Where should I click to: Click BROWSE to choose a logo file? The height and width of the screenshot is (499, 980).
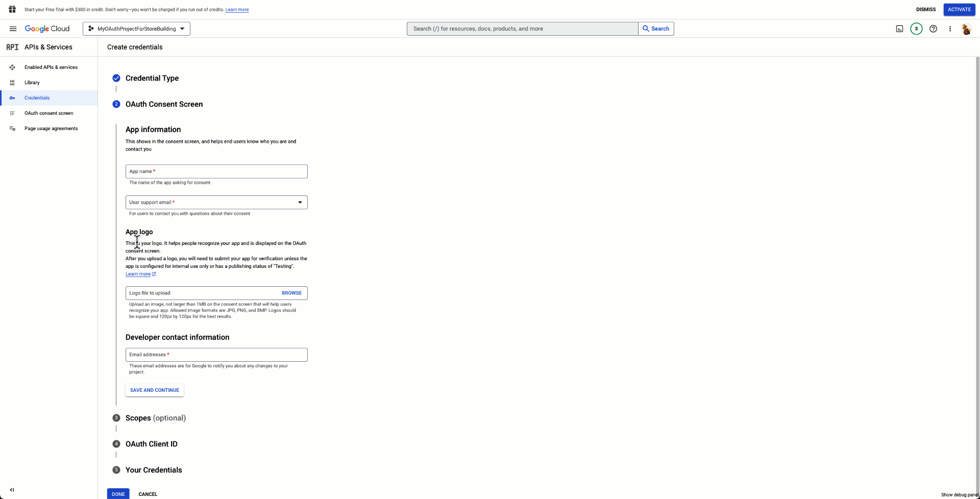click(x=291, y=293)
